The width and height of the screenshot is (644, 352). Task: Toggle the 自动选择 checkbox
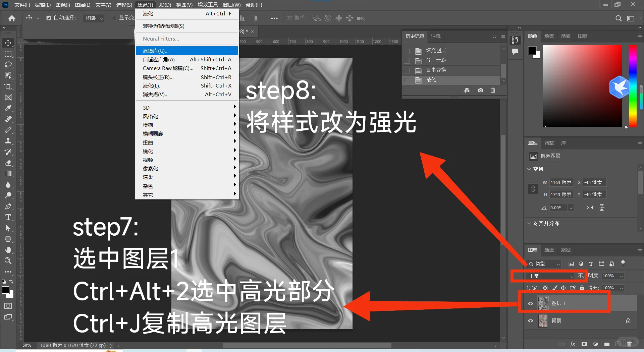pyautogui.click(x=49, y=18)
